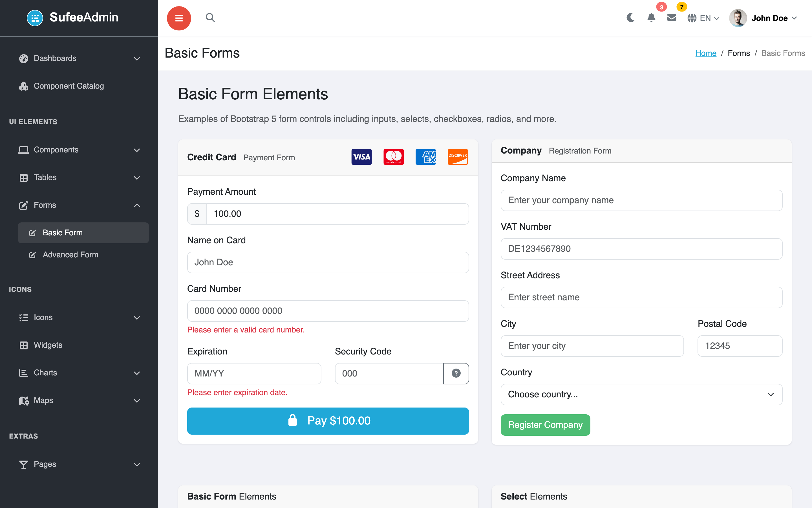Screen dimensions: 812x508
Task: Open Component Catalog in sidebar
Action: pyautogui.click(x=79, y=86)
